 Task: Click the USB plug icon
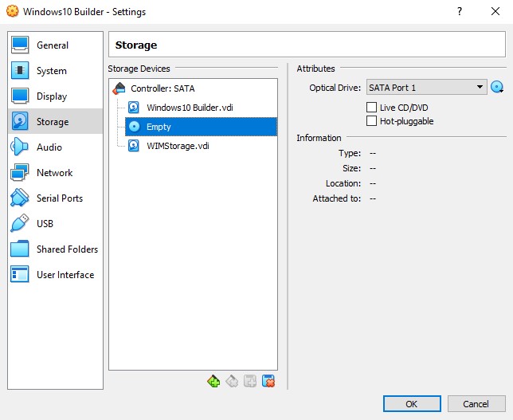(20, 223)
